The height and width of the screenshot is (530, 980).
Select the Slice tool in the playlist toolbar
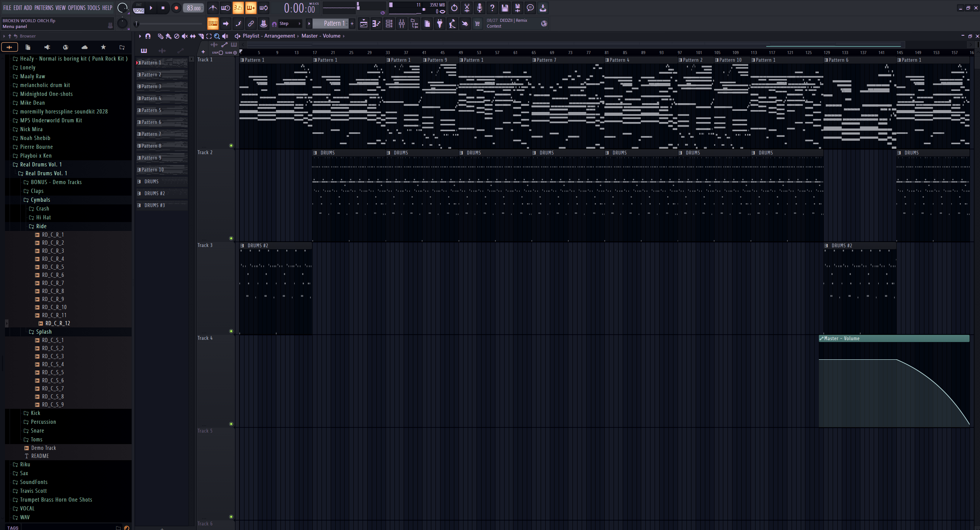coord(201,36)
